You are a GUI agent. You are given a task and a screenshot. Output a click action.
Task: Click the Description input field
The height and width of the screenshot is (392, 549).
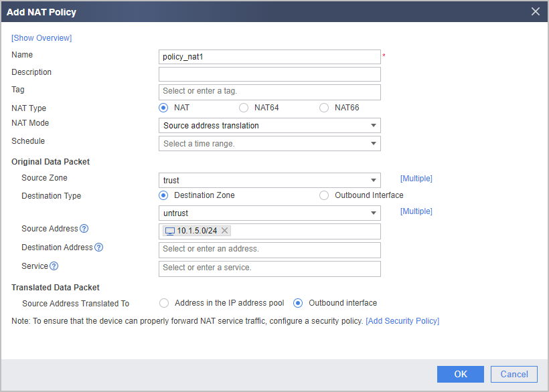(x=270, y=74)
